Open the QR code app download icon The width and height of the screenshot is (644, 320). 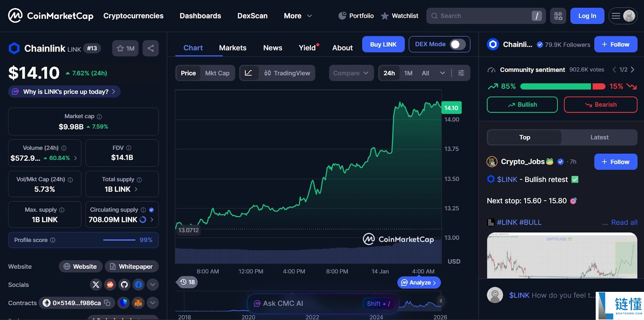point(558,16)
